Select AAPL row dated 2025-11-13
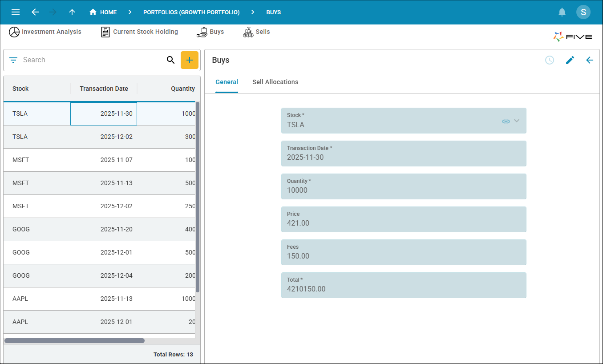The width and height of the screenshot is (603, 364). [99, 299]
